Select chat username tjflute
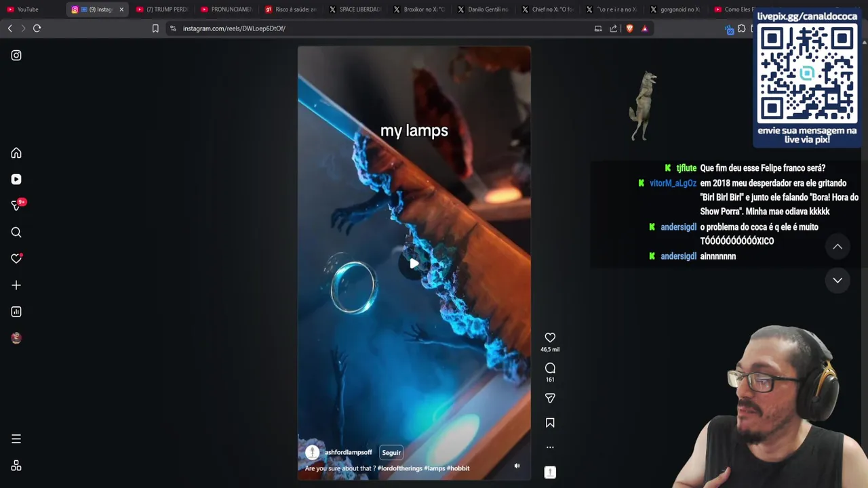Viewport: 868px width, 488px height. 686,168
